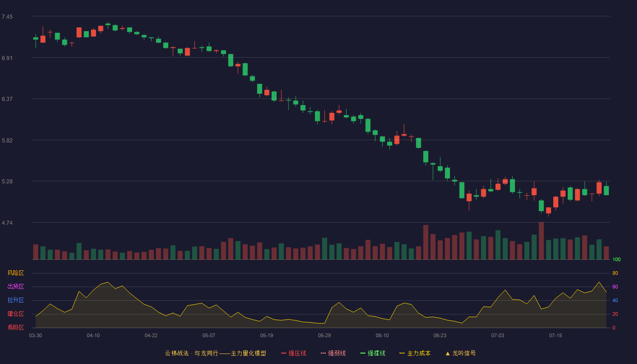Click the 7.45 price axis label
The height and width of the screenshot is (364, 637).
click(x=7, y=17)
